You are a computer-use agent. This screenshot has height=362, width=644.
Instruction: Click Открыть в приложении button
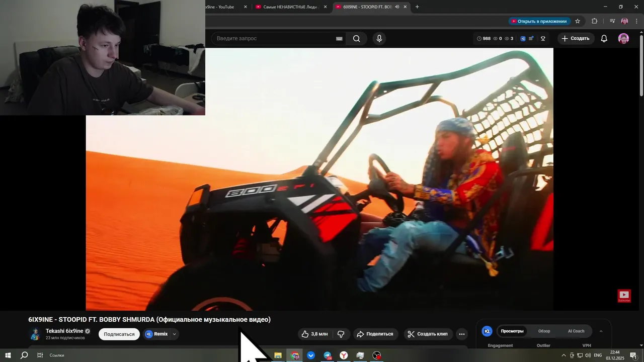539,21
